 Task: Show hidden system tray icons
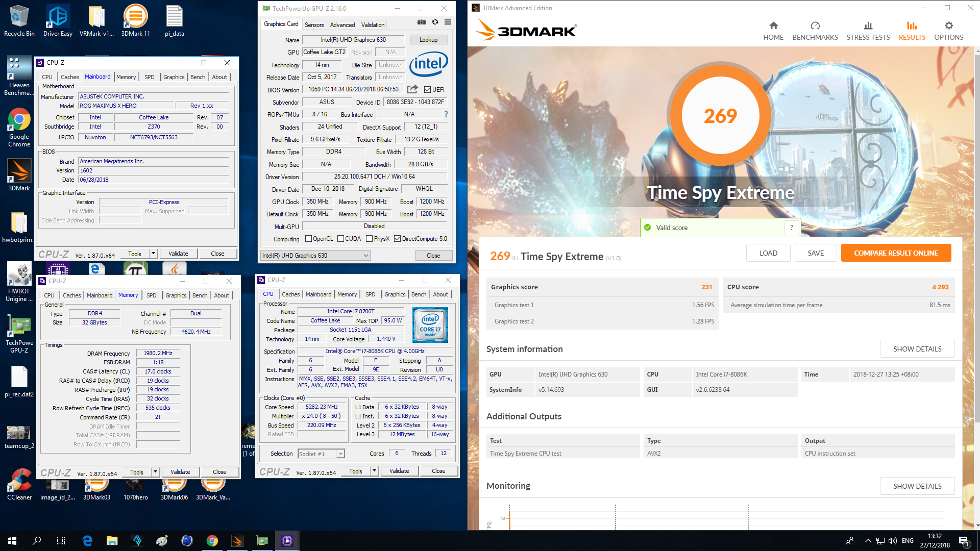pyautogui.click(x=868, y=541)
